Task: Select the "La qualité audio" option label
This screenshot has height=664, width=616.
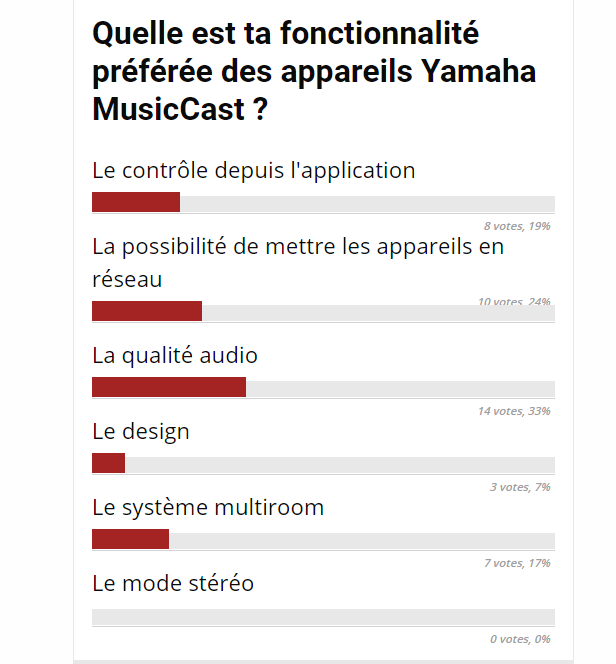Action: pyautogui.click(x=175, y=355)
